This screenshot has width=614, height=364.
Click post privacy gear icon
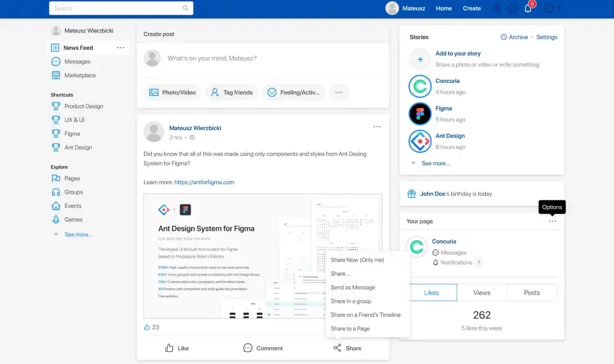pos(192,137)
